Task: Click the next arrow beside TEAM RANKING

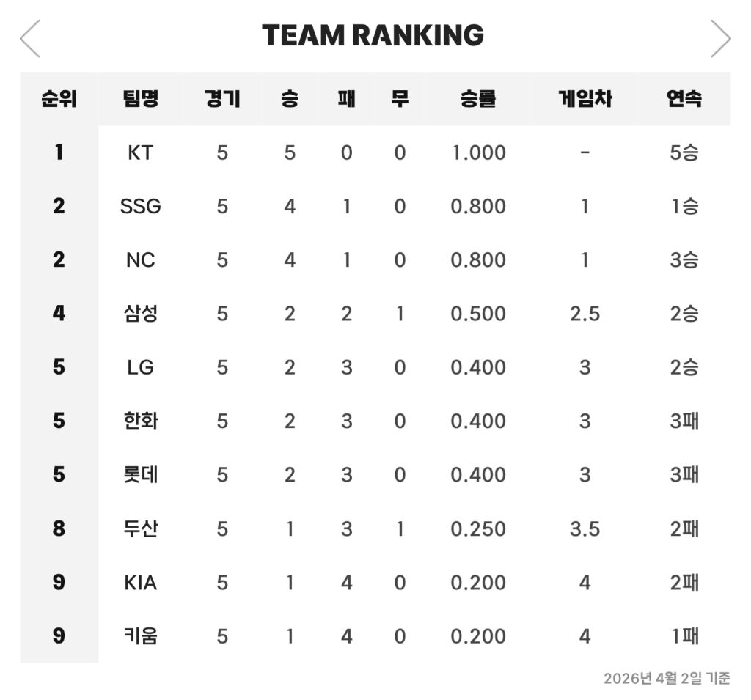Action: [720, 38]
